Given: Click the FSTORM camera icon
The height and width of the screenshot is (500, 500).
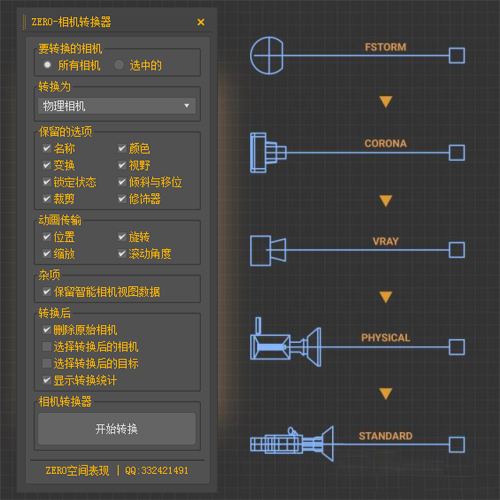Looking at the screenshot, I should (267, 55).
